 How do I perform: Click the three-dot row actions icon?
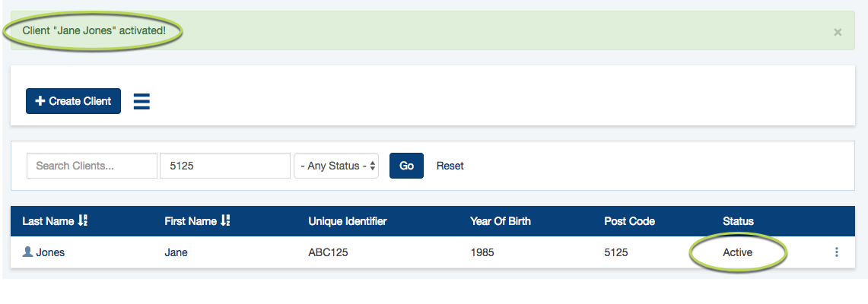coord(837,252)
